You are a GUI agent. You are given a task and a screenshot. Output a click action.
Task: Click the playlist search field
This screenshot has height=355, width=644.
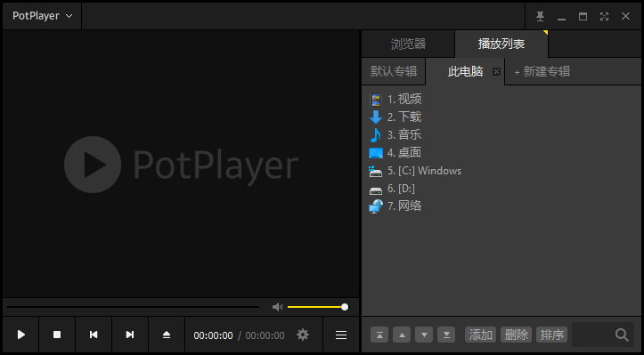pyautogui.click(x=603, y=335)
